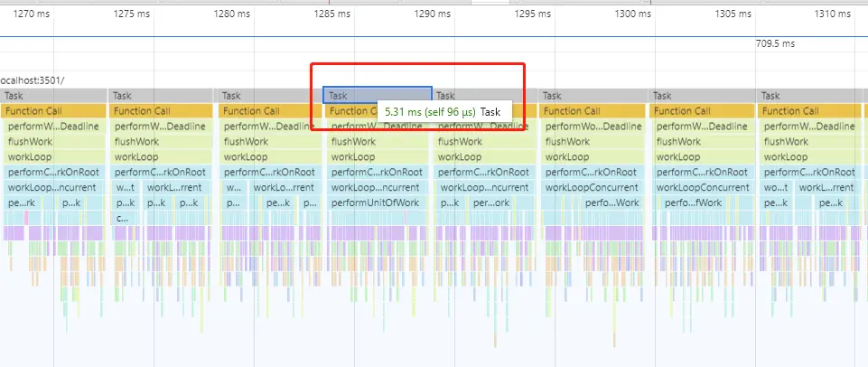Click the 'w...t' flame bar
Screen dimensions: 868x367
click(x=126, y=187)
